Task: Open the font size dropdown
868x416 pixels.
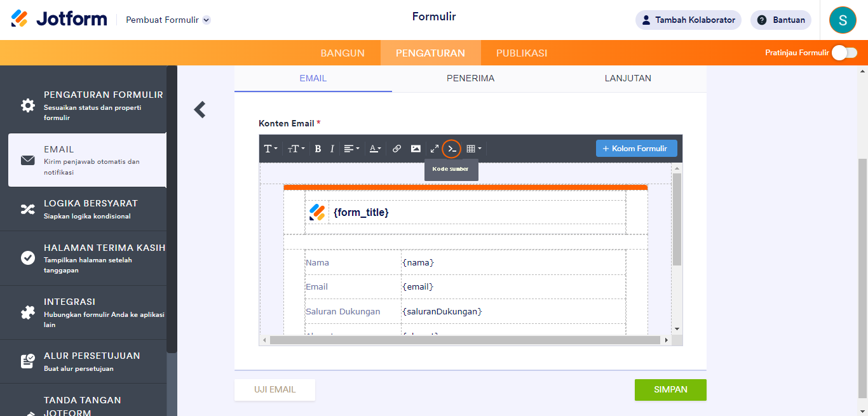Action: coord(295,149)
